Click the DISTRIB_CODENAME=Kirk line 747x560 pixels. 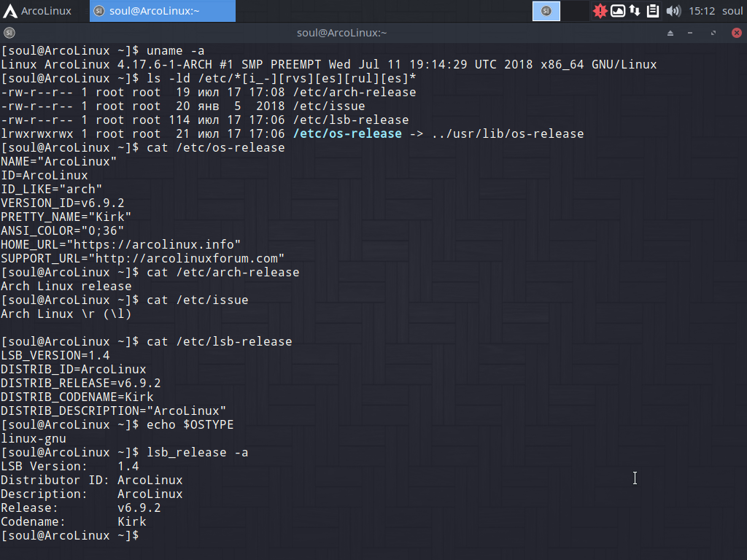click(x=77, y=397)
